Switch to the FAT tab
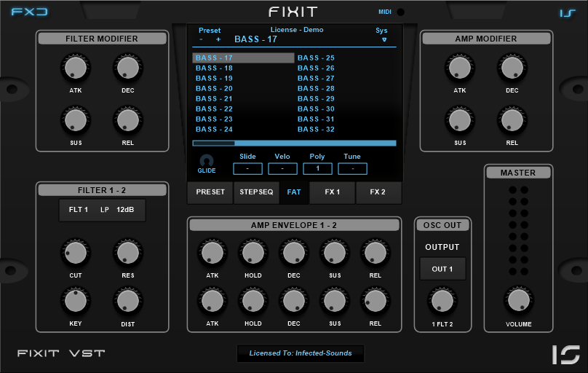The width and height of the screenshot is (588, 373). pos(294,192)
